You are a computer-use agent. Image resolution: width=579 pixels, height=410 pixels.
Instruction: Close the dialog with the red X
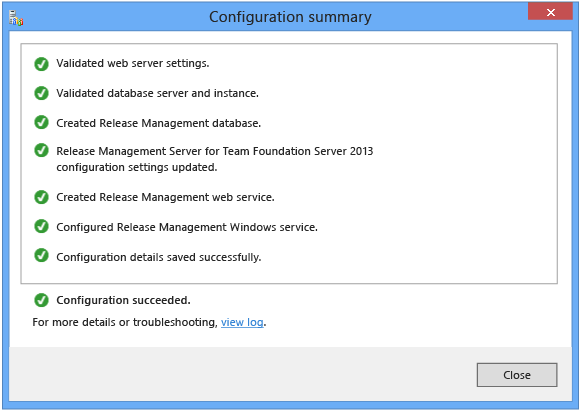tap(550, 12)
